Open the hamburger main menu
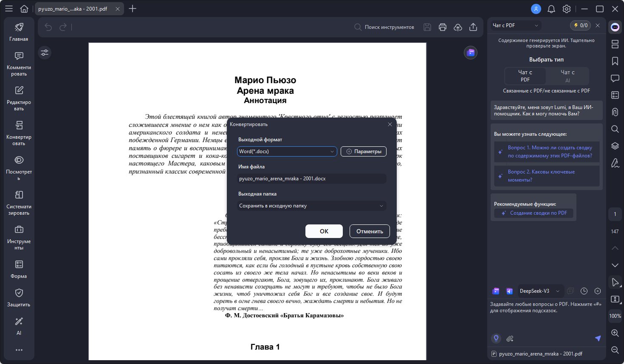 coord(8,9)
